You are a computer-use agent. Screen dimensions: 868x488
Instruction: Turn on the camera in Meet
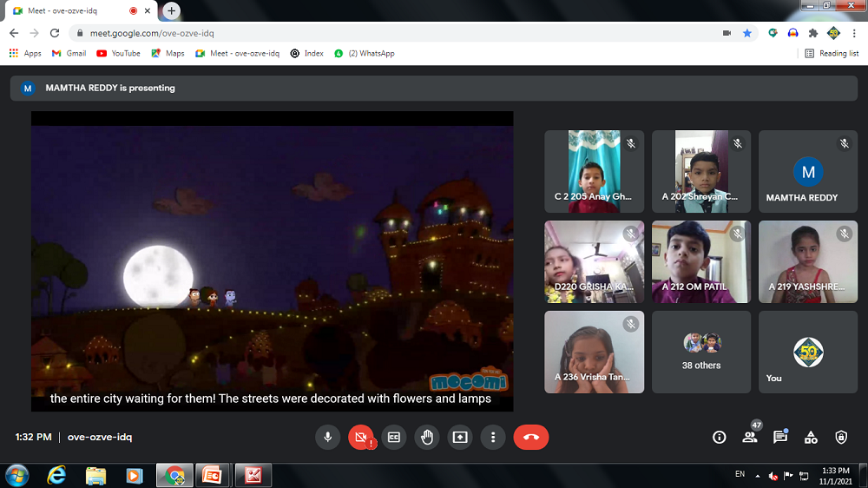click(360, 438)
